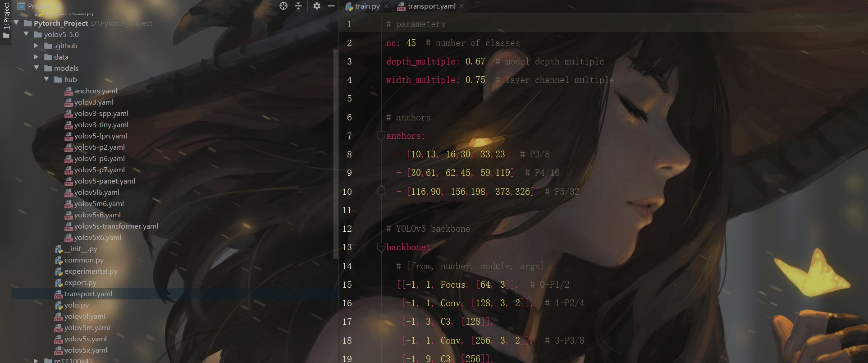The image size is (868, 363).
Task: Open Project panel settings gear
Action: coord(317,6)
